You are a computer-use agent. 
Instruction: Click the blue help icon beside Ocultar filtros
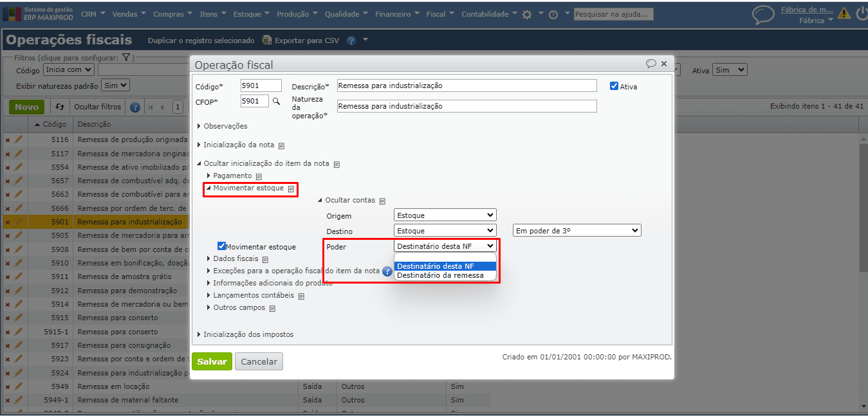(135, 107)
